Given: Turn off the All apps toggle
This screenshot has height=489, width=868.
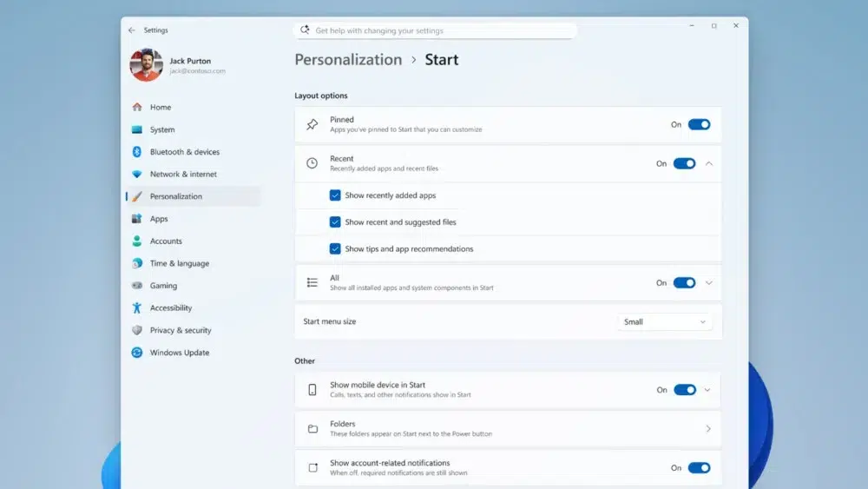Looking at the screenshot, I should coord(684,283).
